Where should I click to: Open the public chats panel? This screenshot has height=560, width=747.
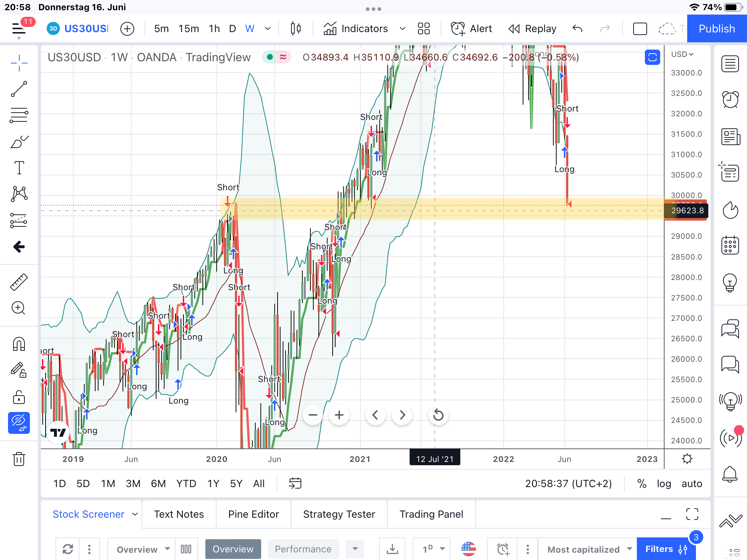(x=730, y=329)
